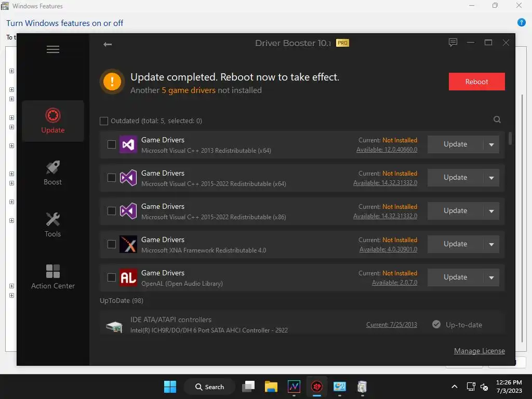The image size is (532, 399).
Task: Check the Microsoft XNA Framework box
Action: coord(112,244)
